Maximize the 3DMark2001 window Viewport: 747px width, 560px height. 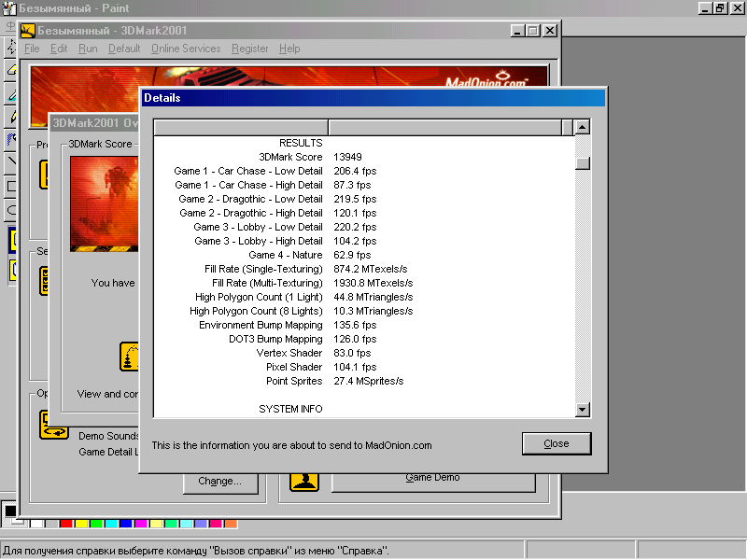pyautogui.click(x=533, y=31)
